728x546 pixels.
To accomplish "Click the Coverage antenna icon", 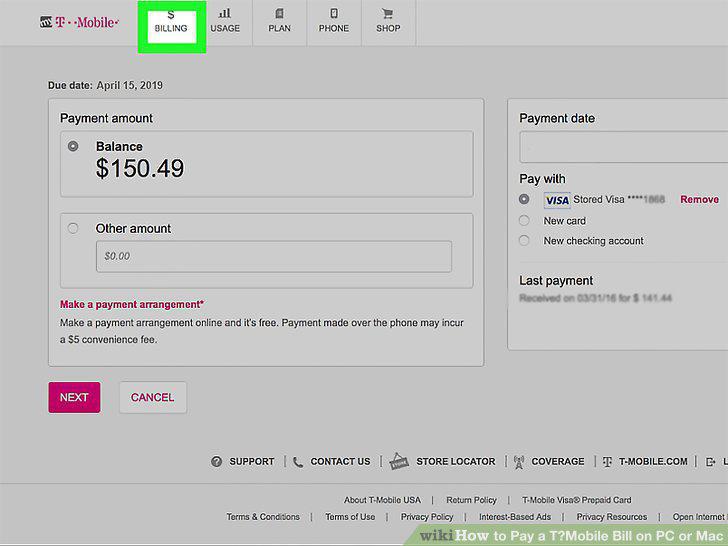I will click(x=519, y=462).
